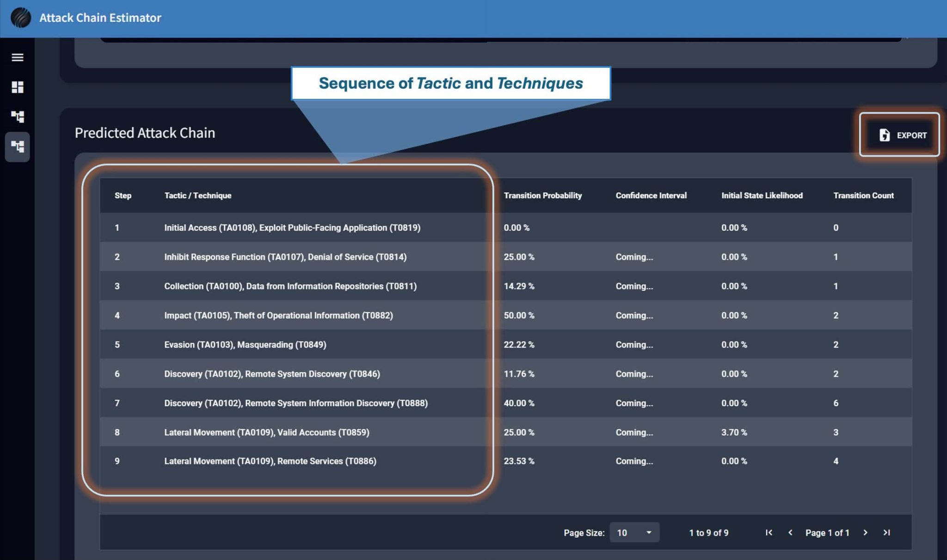Click 23.53 % transition probability cell

(519, 461)
